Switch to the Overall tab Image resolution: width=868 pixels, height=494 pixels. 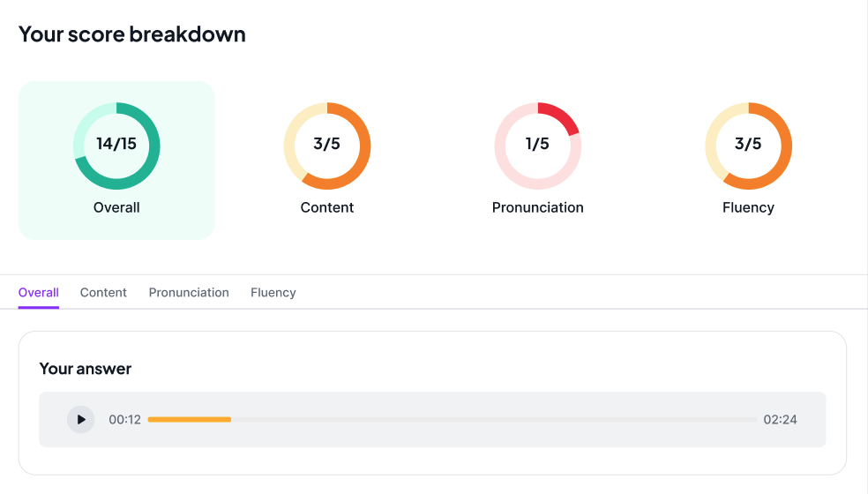click(x=39, y=293)
